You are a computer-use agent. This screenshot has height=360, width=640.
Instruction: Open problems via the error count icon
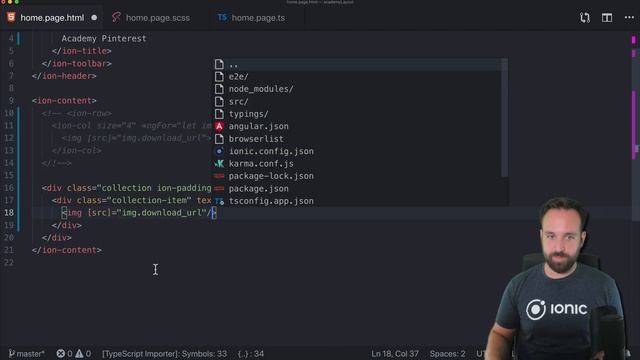click(64, 353)
